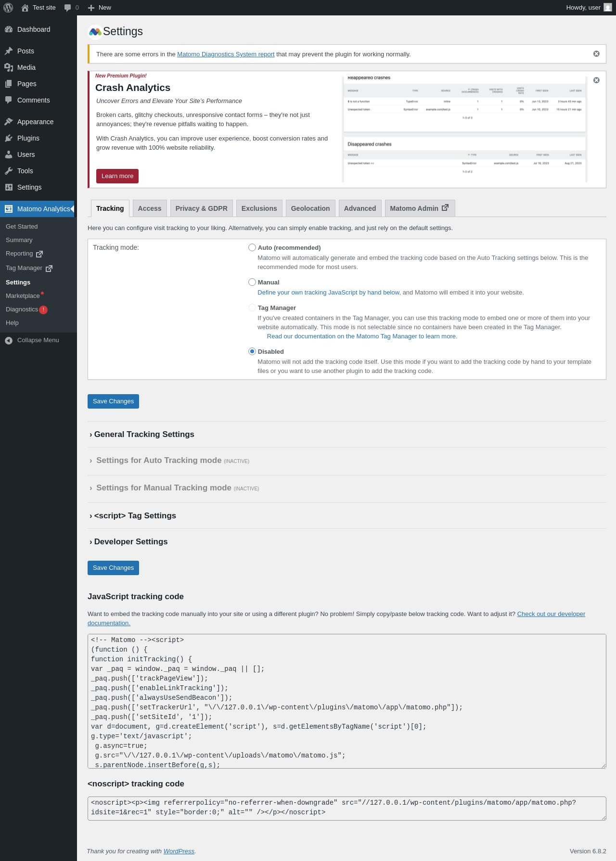Click external link icon next to Tag Manager
The width and height of the screenshot is (616, 861).
49,268
